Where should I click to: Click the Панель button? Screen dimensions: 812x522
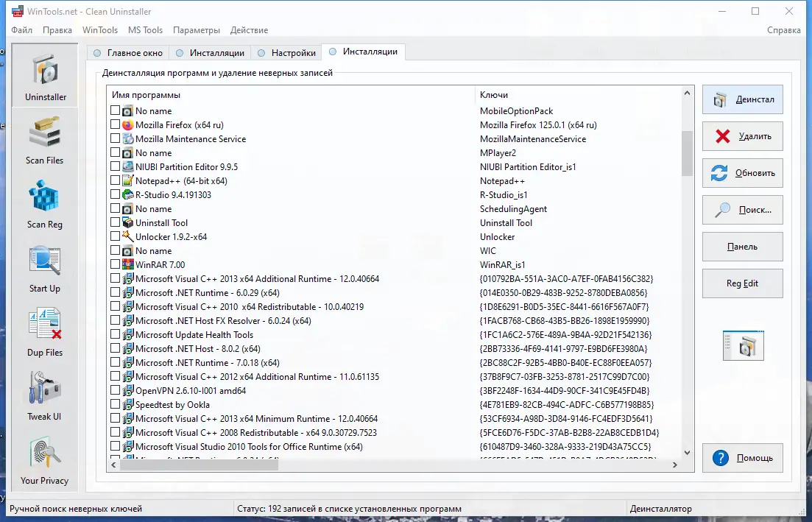[742, 247]
